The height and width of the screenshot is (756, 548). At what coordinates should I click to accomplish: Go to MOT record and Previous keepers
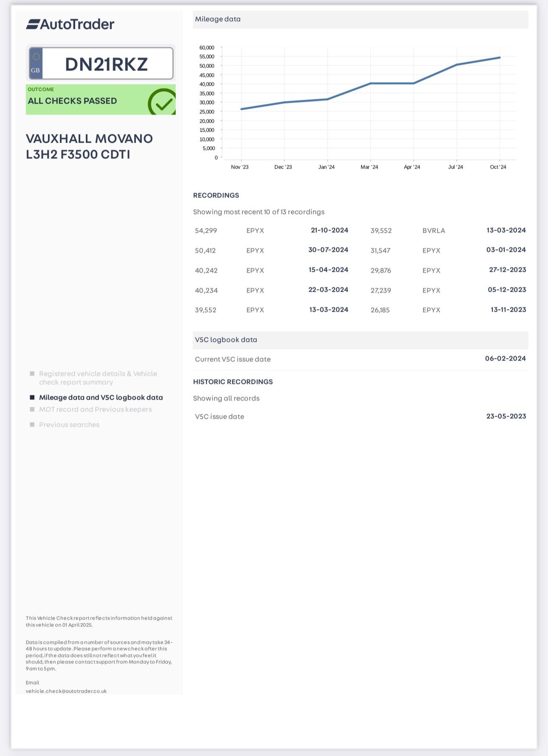click(95, 409)
